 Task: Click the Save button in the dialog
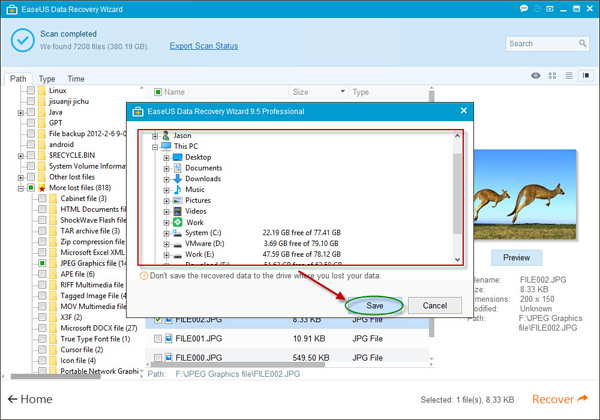tap(374, 305)
